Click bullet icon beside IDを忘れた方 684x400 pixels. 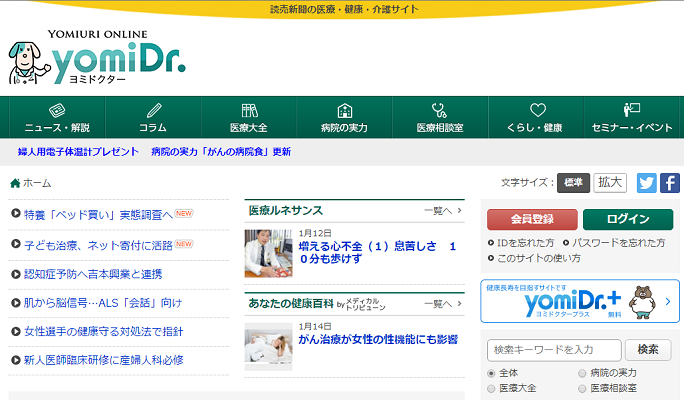pos(491,243)
